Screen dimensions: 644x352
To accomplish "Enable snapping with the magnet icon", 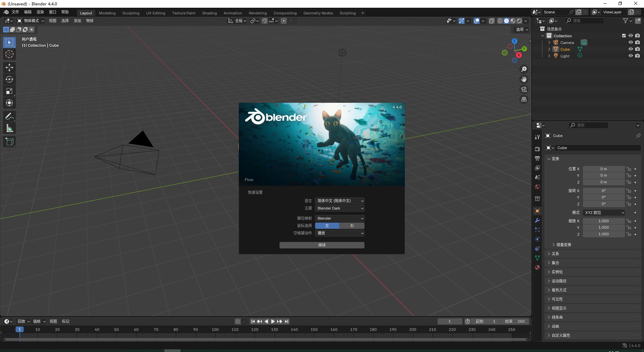I will (x=265, y=20).
